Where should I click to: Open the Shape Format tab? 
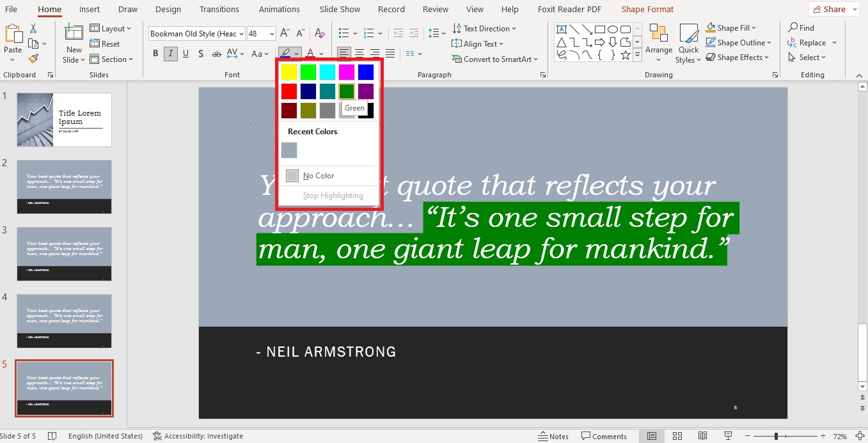647,9
